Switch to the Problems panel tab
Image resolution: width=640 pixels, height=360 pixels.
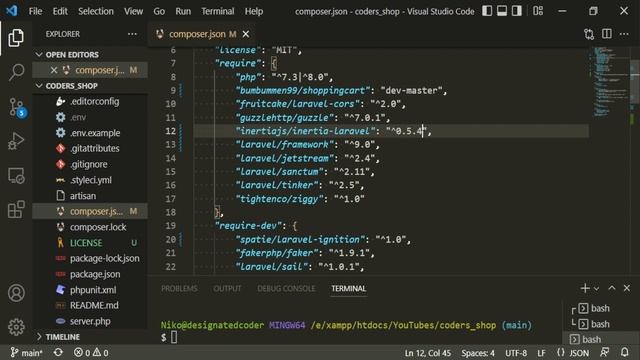click(x=179, y=289)
